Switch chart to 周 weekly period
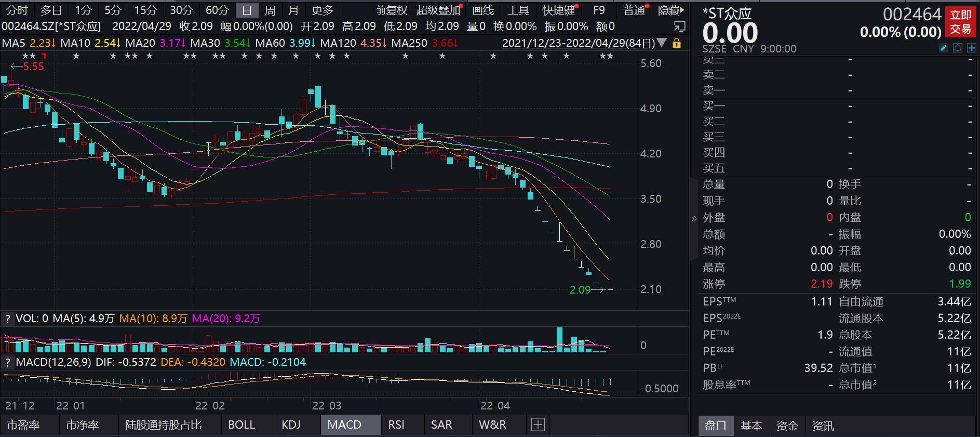This screenshot has height=437, width=980. pos(270,10)
